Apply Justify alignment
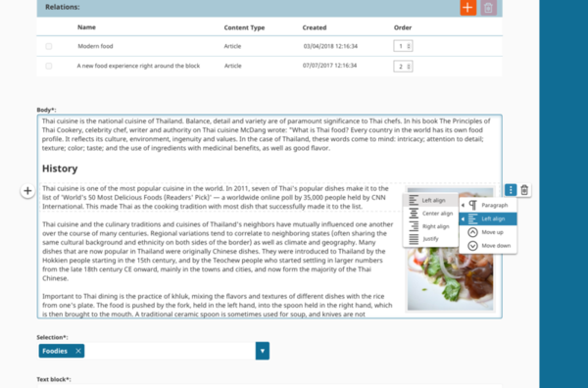 point(430,239)
